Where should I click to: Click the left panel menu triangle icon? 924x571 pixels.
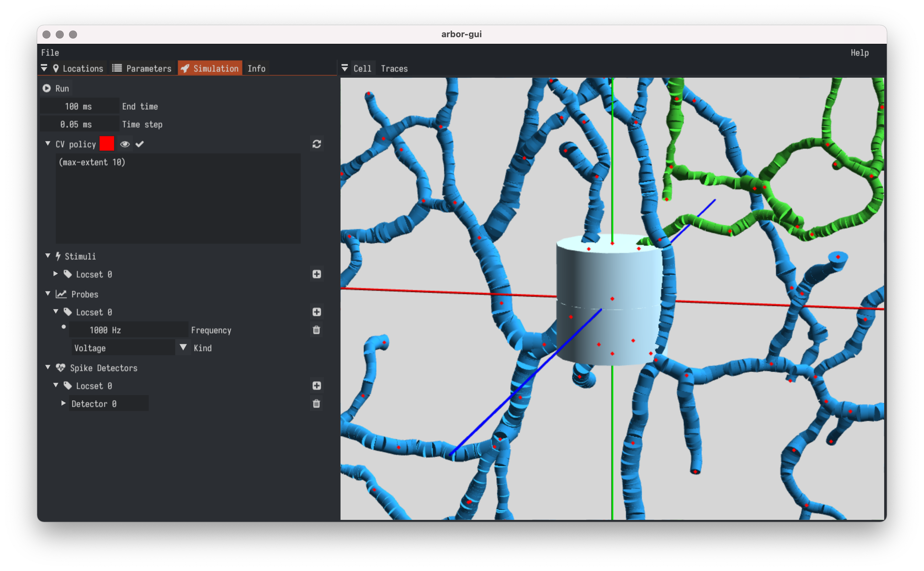[x=44, y=68]
